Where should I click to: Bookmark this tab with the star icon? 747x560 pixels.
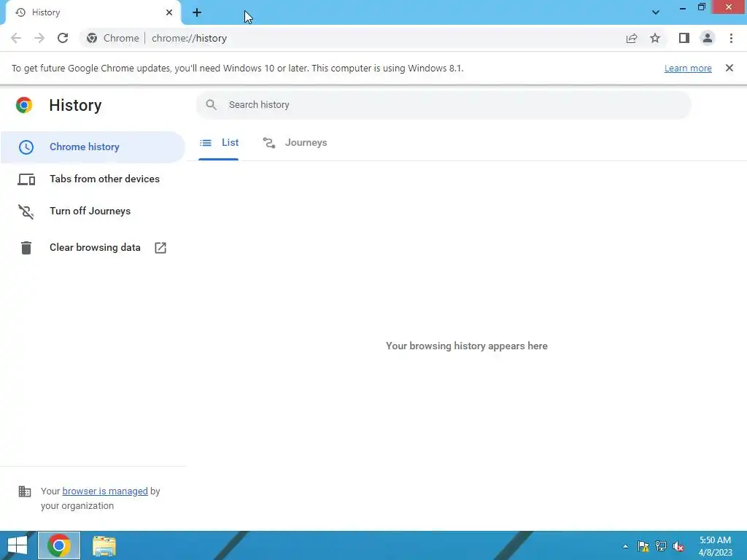click(x=655, y=38)
